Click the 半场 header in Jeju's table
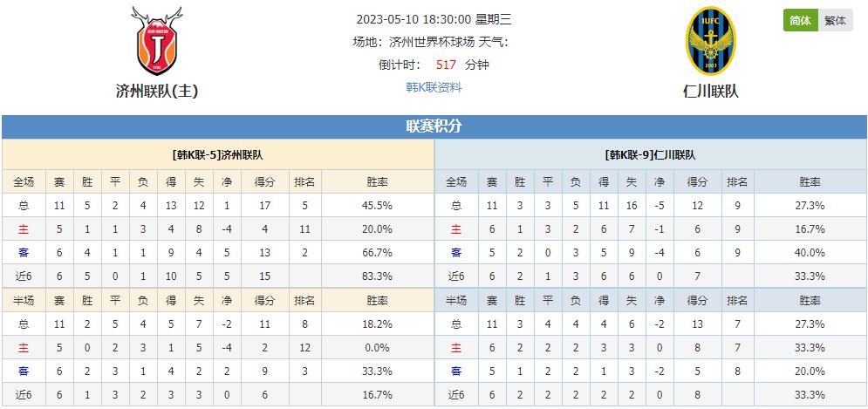The image size is (868, 409). coord(24,301)
